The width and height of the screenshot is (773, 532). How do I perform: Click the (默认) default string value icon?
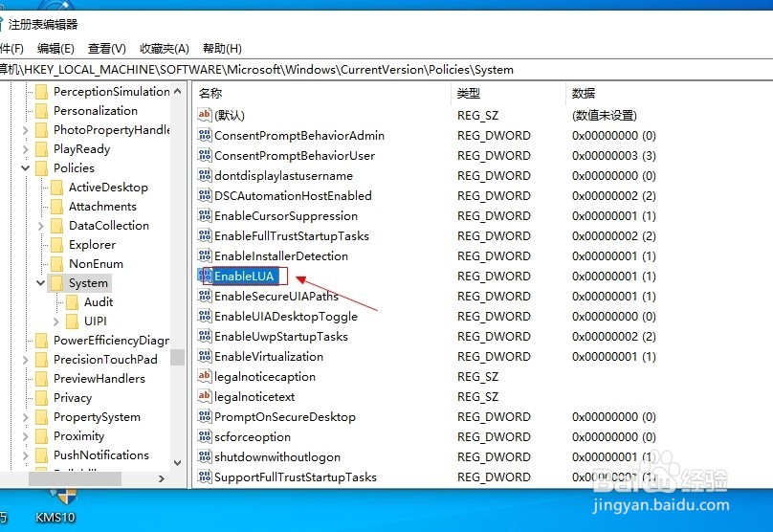pyautogui.click(x=205, y=115)
